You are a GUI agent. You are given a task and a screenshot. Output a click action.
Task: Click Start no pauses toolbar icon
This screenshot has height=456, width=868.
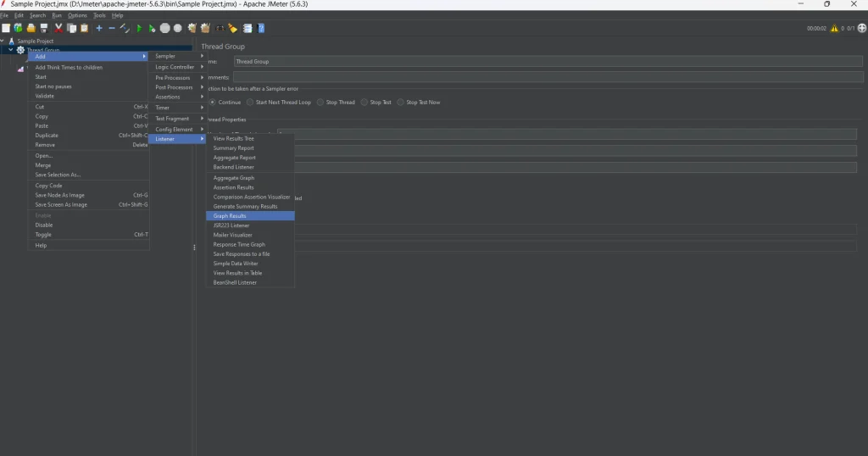[152, 28]
